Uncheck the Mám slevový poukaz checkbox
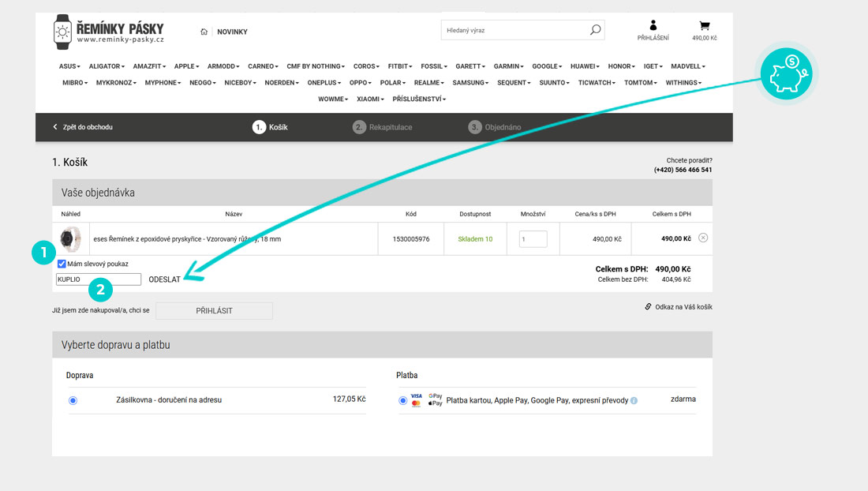Image resolution: width=868 pixels, height=491 pixels. pos(62,264)
